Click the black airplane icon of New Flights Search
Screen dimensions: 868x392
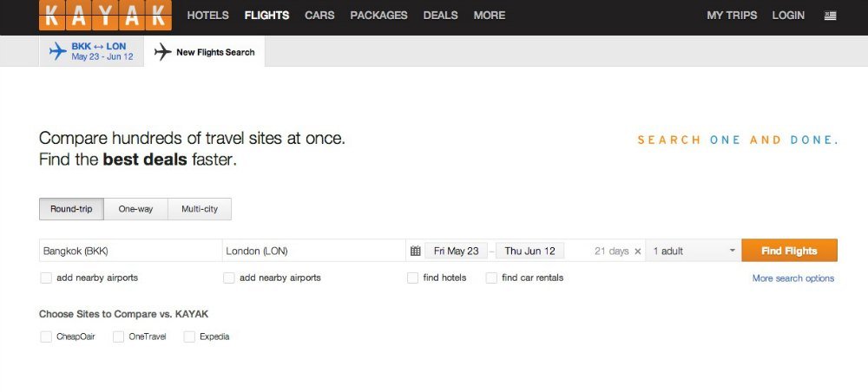point(163,52)
